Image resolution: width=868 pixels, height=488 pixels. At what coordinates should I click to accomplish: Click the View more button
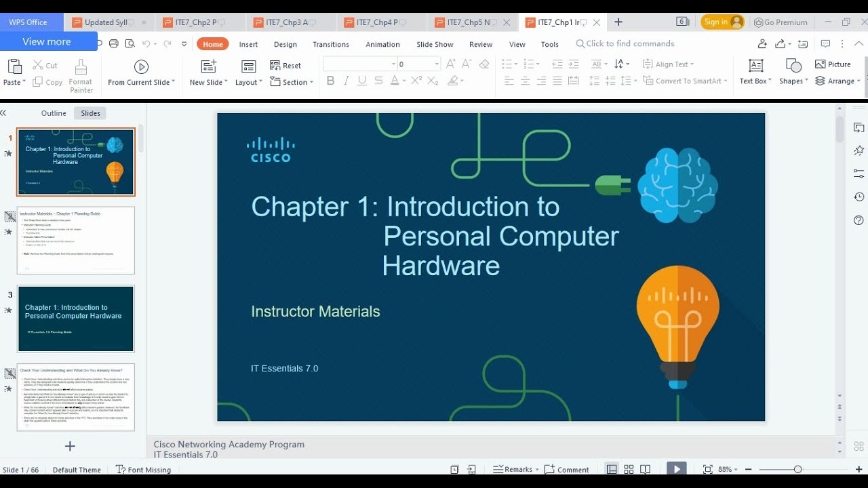[49, 41]
